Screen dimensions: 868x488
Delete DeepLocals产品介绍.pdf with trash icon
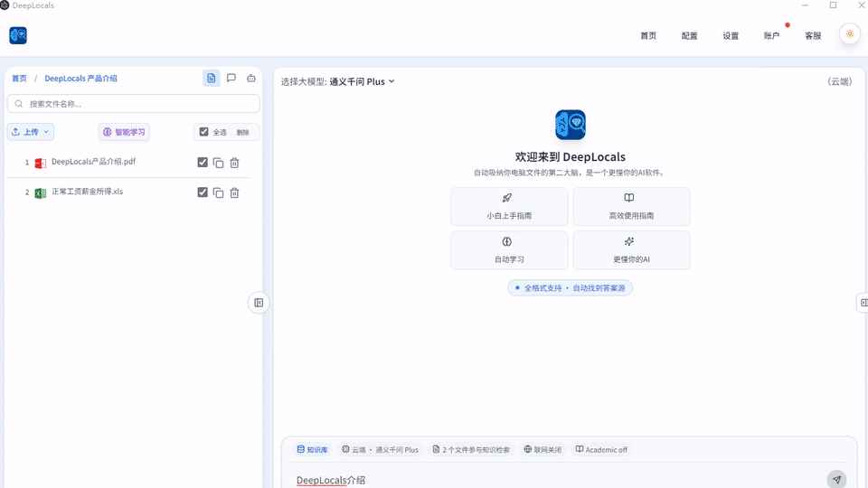(x=235, y=163)
